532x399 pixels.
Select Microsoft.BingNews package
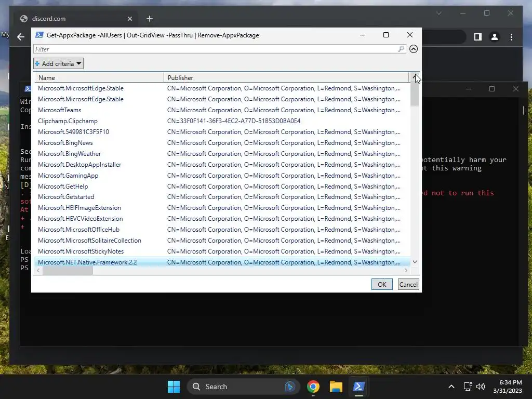point(222,143)
